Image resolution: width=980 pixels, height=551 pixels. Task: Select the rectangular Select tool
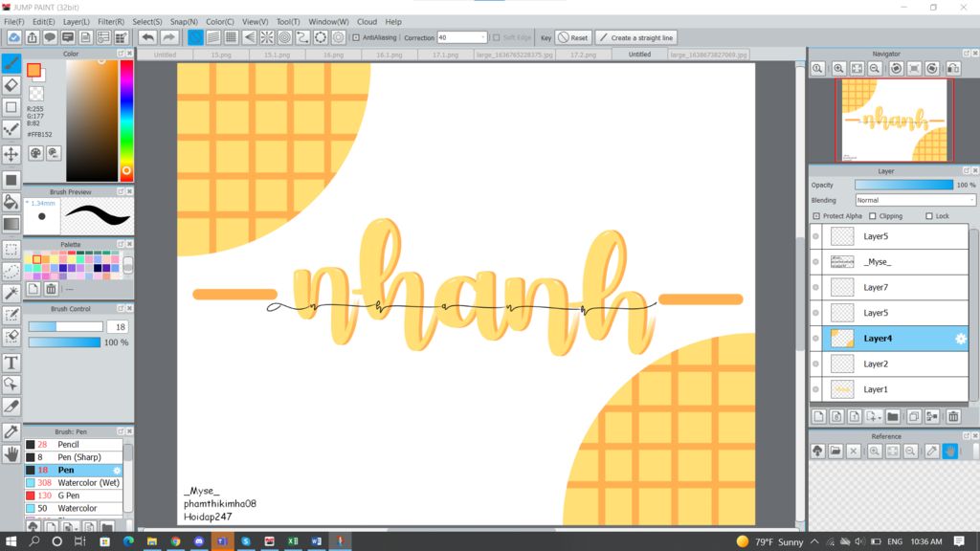click(11, 250)
